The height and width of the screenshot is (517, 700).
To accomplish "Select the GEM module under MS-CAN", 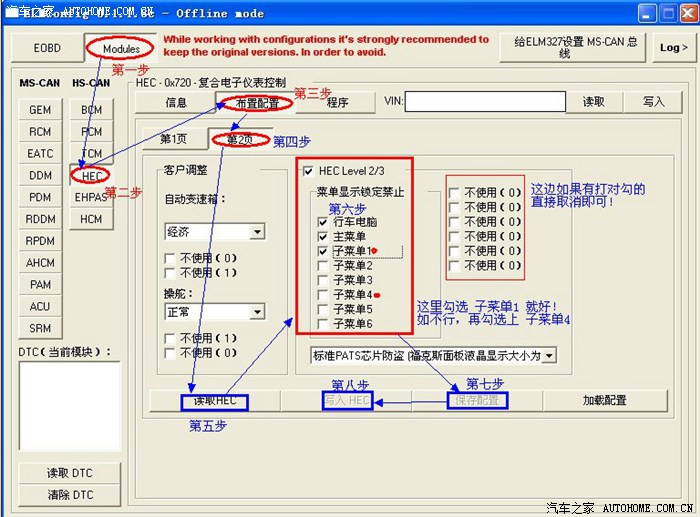I will click(x=40, y=110).
